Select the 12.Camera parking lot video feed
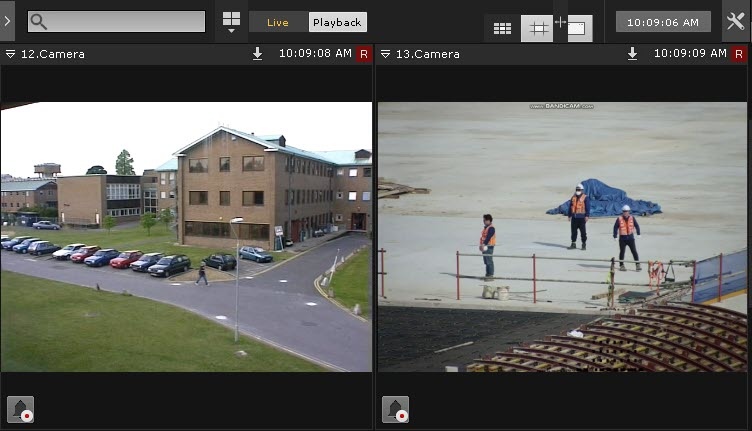Image resolution: width=752 pixels, height=431 pixels. [x=187, y=237]
